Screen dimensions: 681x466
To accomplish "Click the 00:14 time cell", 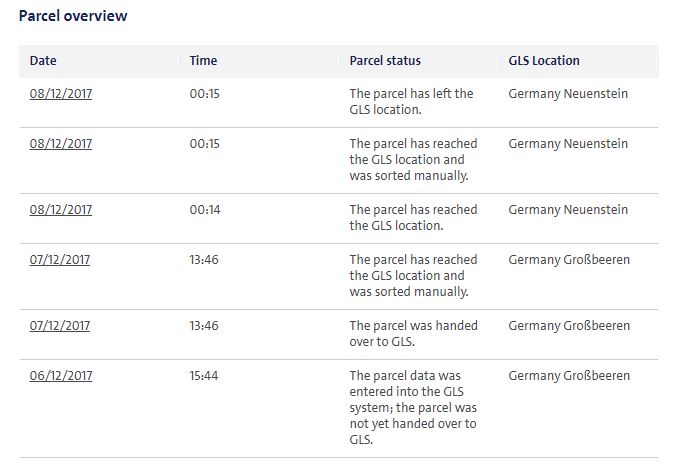I will point(205,210).
